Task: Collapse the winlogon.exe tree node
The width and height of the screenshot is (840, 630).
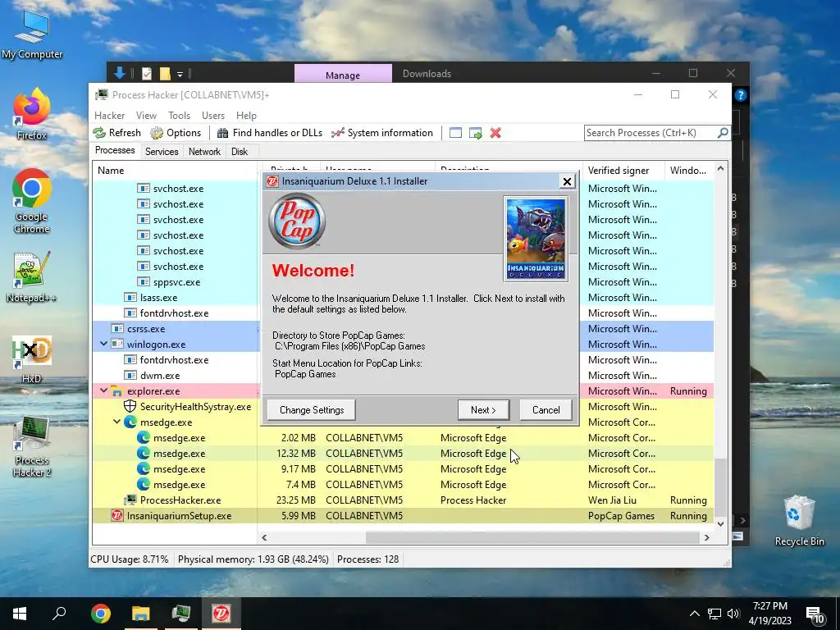Action: pyautogui.click(x=103, y=344)
